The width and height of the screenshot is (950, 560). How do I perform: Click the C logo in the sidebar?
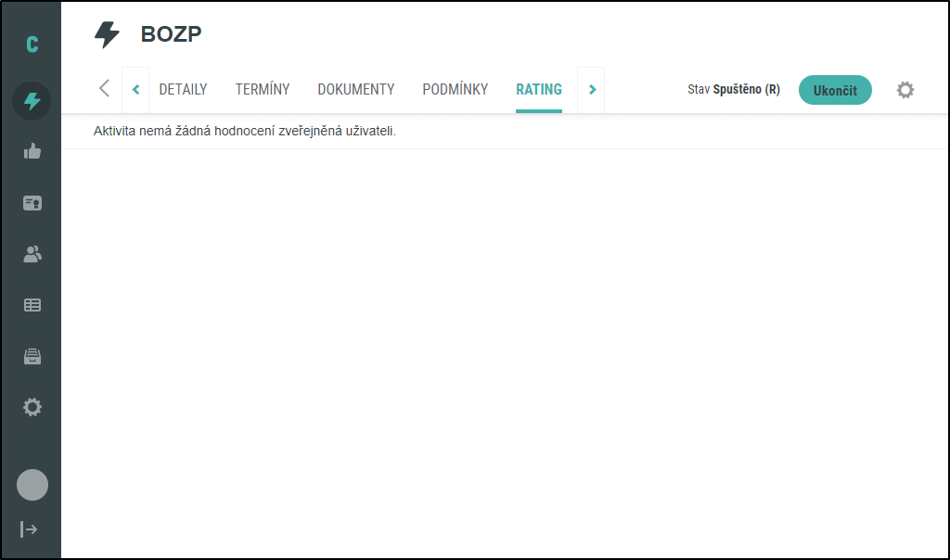[x=32, y=45]
